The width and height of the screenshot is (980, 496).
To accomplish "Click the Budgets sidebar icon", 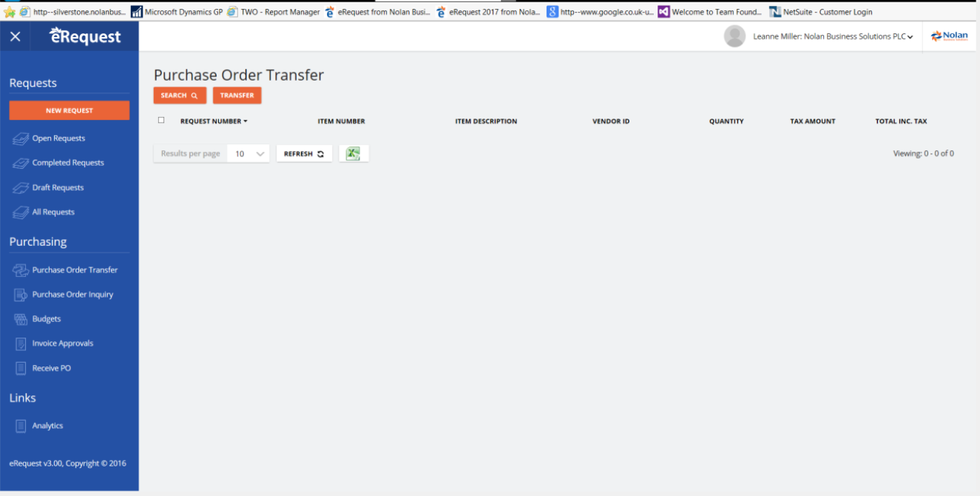I will 20,319.
